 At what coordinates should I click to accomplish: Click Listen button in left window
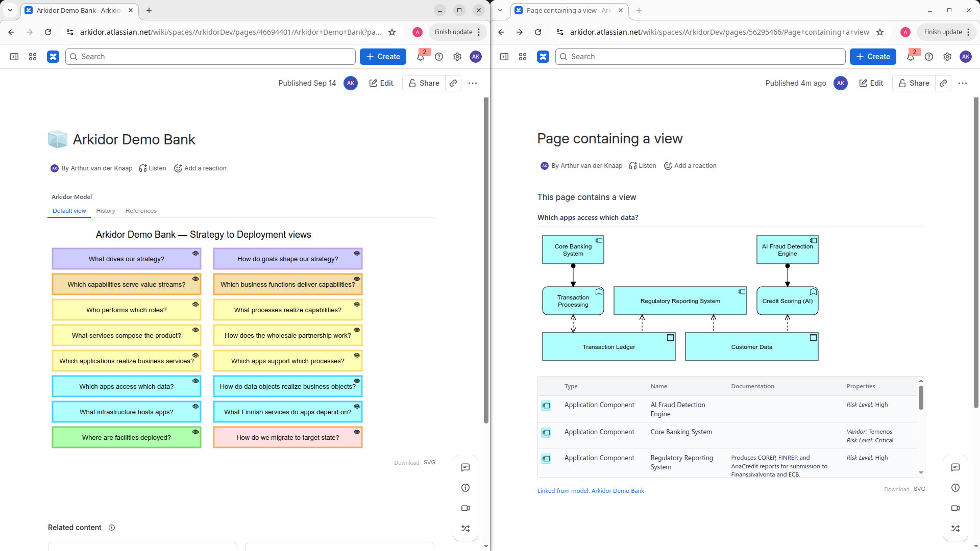(x=153, y=168)
